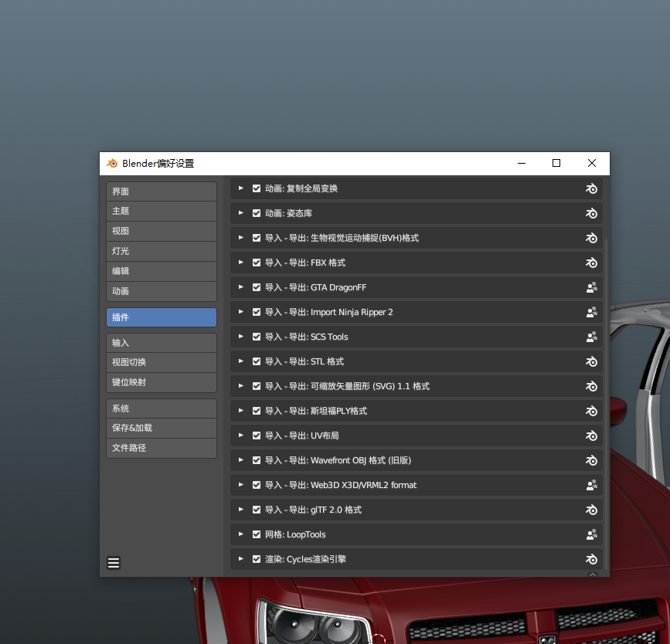Click add-on list vertical scrollbar
The height and width of the screenshot is (644, 670).
pyautogui.click(x=607, y=404)
